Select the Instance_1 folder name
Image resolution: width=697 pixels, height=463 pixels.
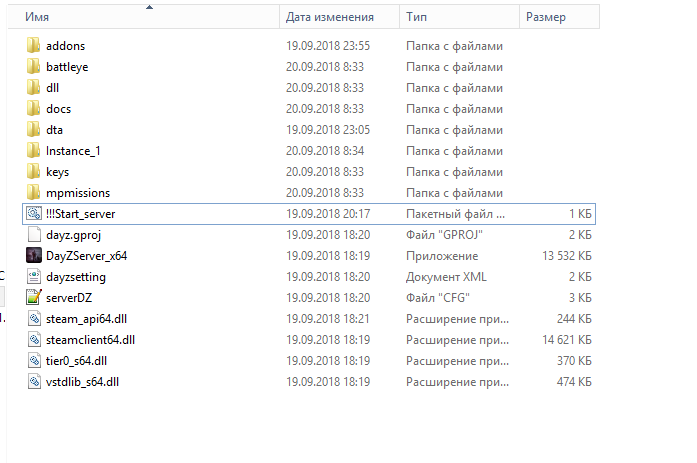[73, 151]
